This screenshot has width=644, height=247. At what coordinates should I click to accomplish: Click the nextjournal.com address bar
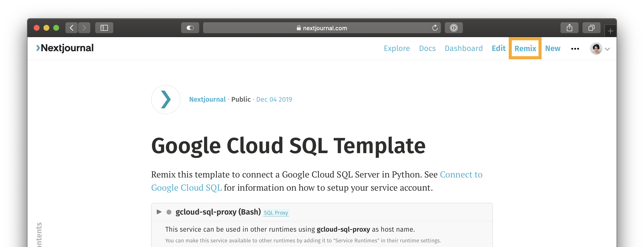click(322, 28)
